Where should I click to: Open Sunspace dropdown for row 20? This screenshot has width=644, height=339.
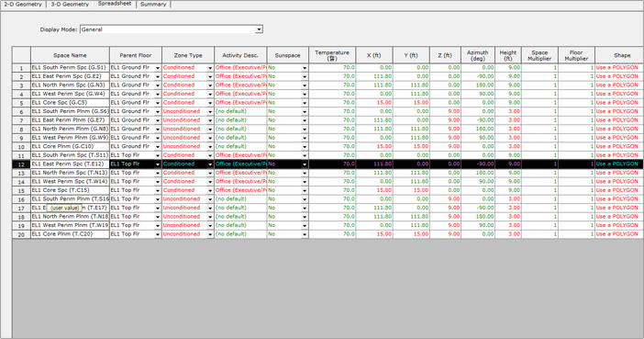click(305, 234)
